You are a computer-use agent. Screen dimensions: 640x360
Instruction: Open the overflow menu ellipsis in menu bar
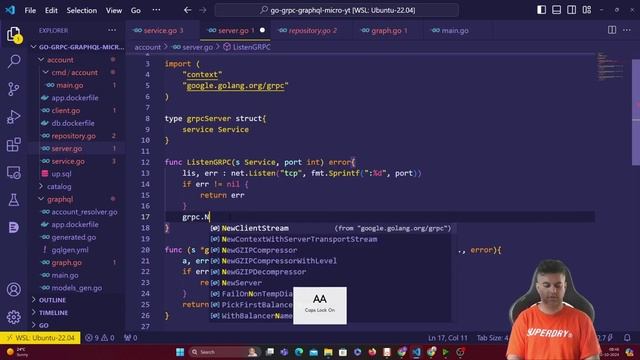pyautogui.click(x=156, y=10)
